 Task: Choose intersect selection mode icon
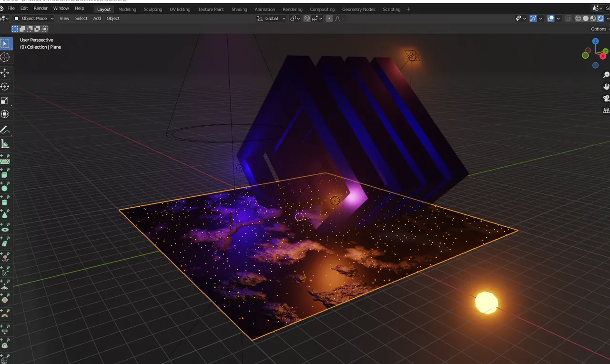[44, 29]
